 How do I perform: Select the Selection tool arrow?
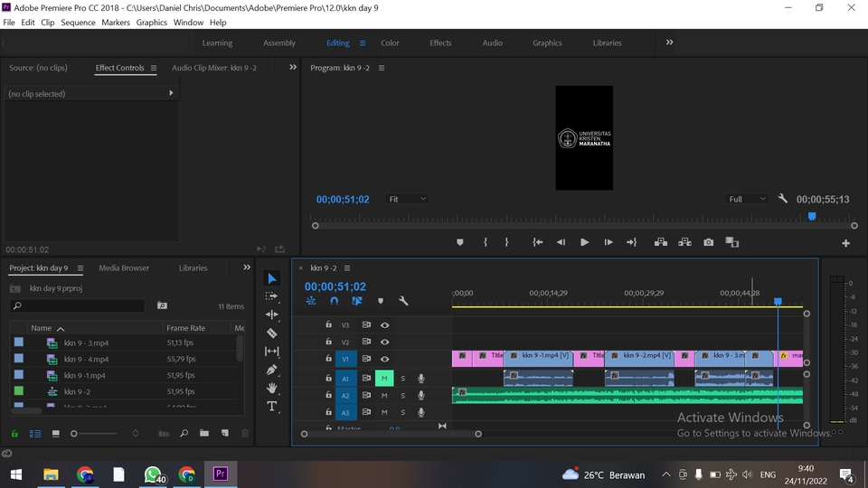(272, 278)
